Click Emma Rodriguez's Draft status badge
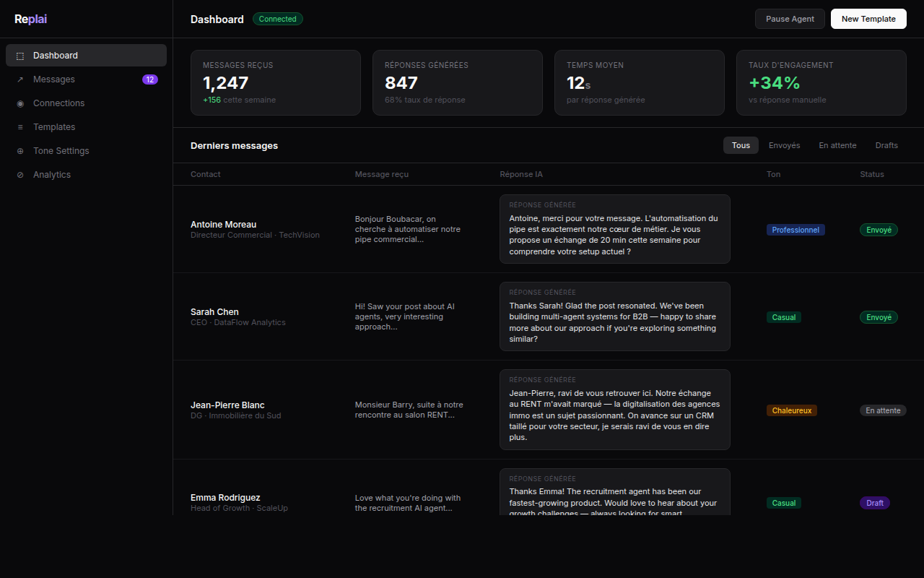This screenshot has width=924, height=578. 874,503
